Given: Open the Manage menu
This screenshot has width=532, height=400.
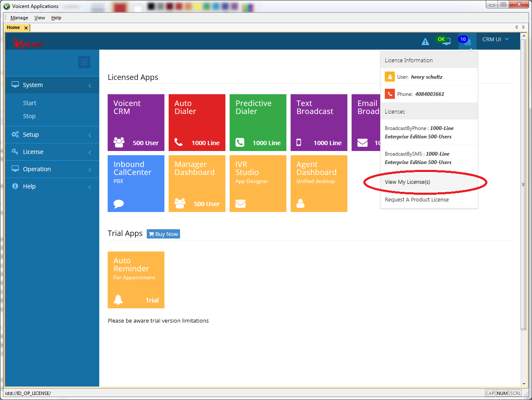Looking at the screenshot, I should coord(19,18).
